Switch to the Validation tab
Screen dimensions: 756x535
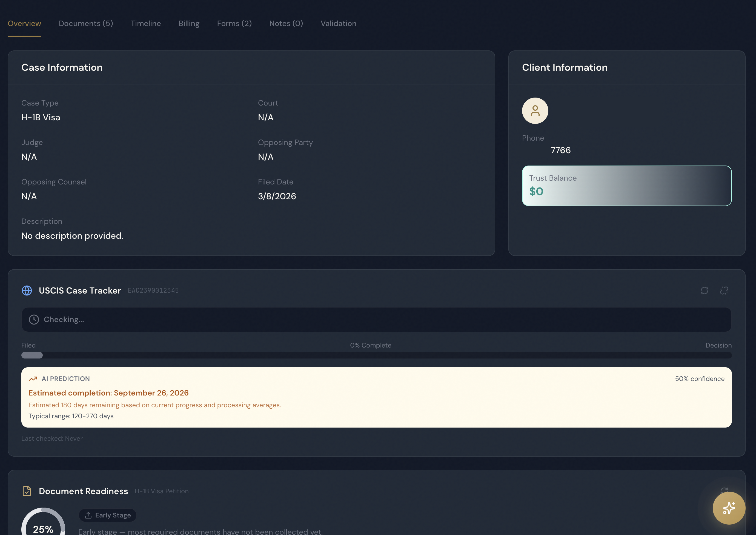pyautogui.click(x=338, y=23)
